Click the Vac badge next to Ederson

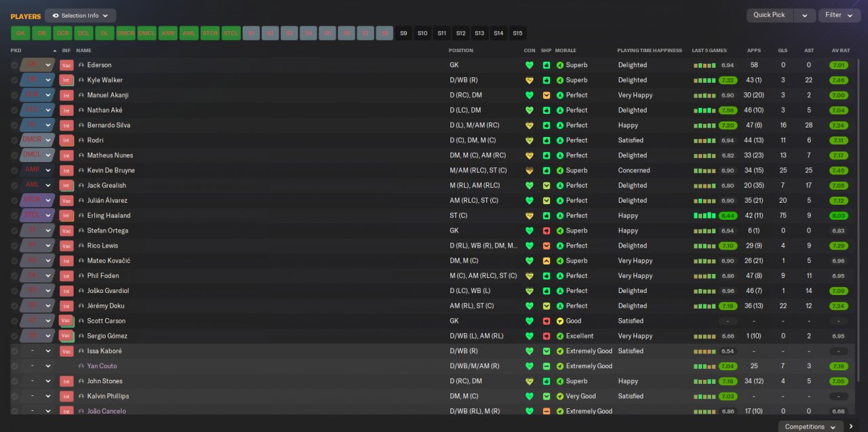click(x=66, y=65)
